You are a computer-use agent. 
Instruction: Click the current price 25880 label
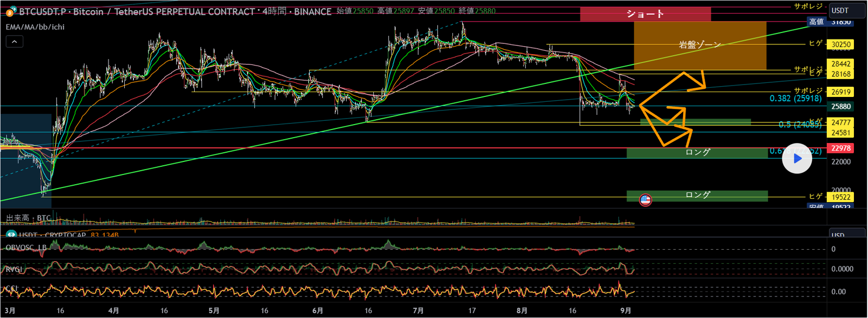pyautogui.click(x=840, y=107)
